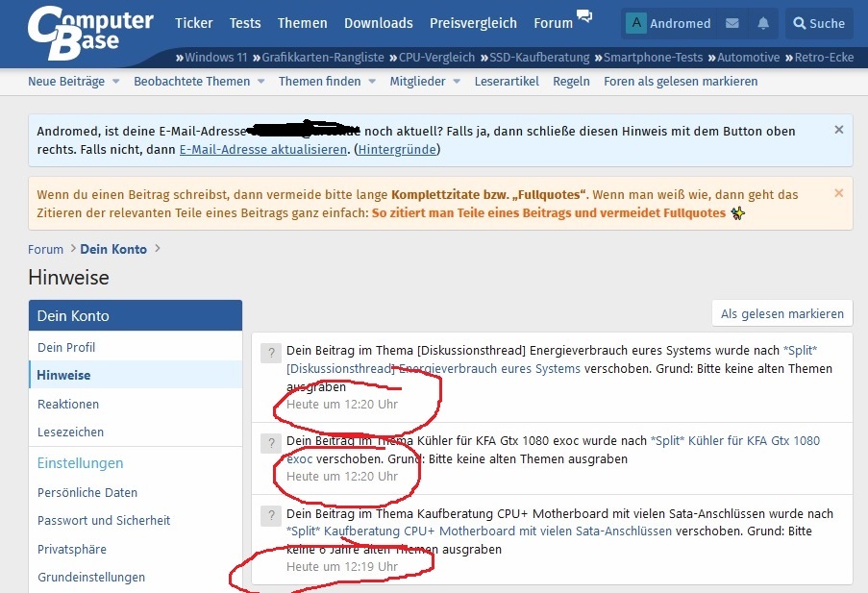Open CPU-Vergleich in the secondary navigation
This screenshot has height=593, width=868.
point(435,57)
